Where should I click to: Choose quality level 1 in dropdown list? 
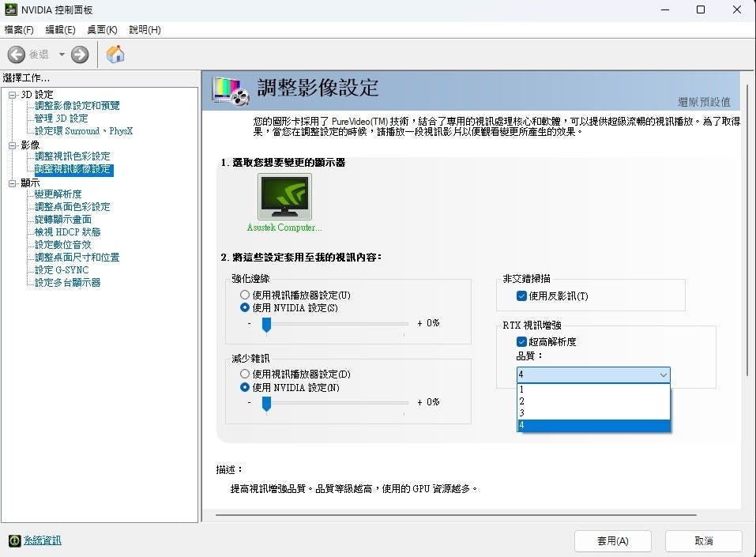tap(593, 390)
